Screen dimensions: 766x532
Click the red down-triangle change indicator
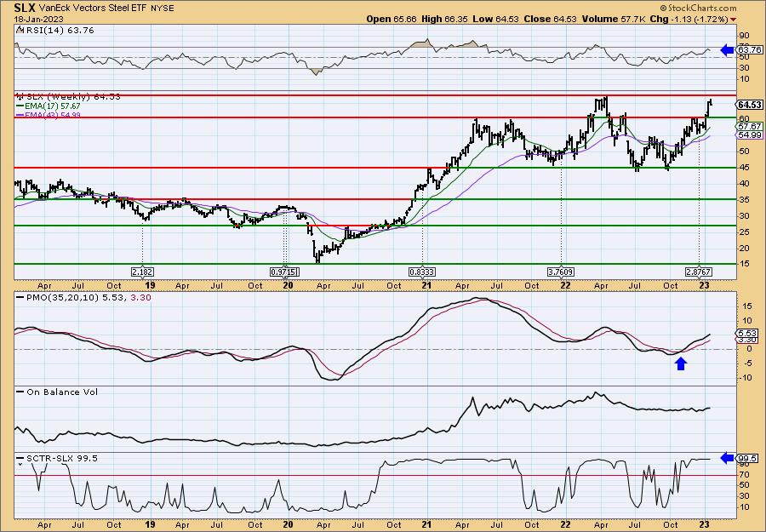coord(733,20)
